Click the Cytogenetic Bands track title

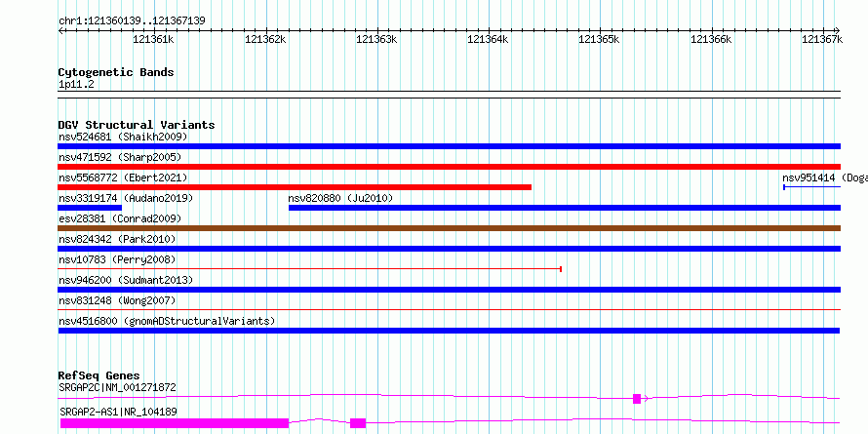coord(116,72)
